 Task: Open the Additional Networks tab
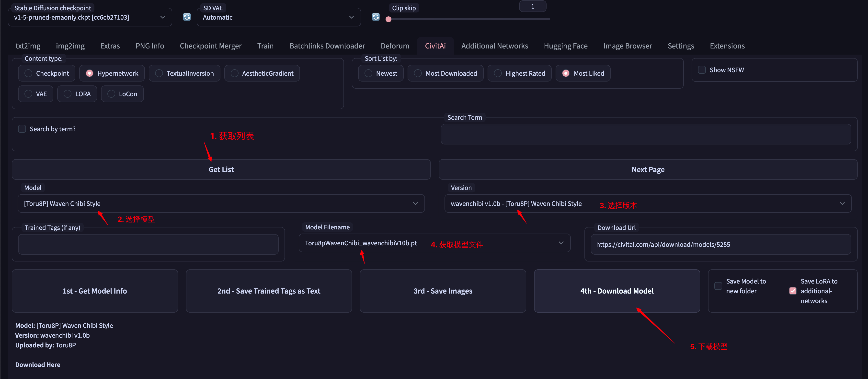[x=495, y=46]
